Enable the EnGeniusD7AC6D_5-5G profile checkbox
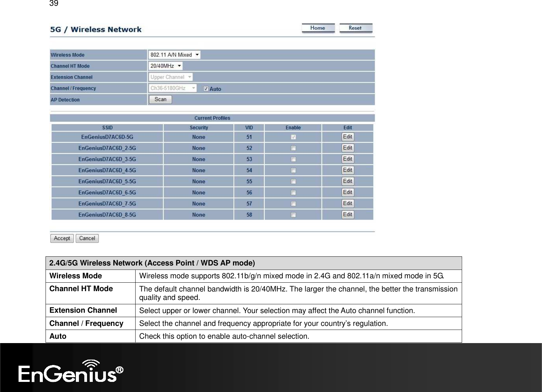Viewport: 542px width, 392px height. [293, 181]
